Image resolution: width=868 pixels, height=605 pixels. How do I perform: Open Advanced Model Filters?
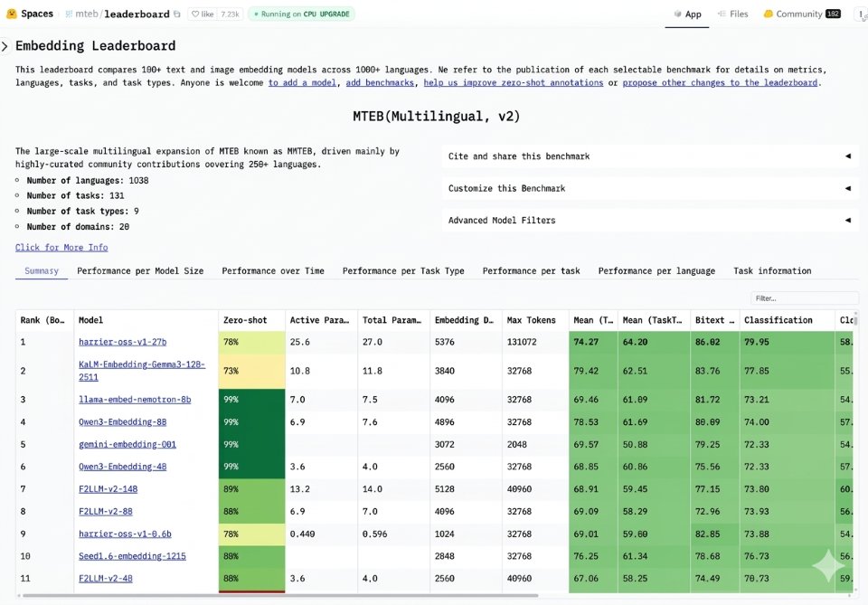[x=647, y=220]
